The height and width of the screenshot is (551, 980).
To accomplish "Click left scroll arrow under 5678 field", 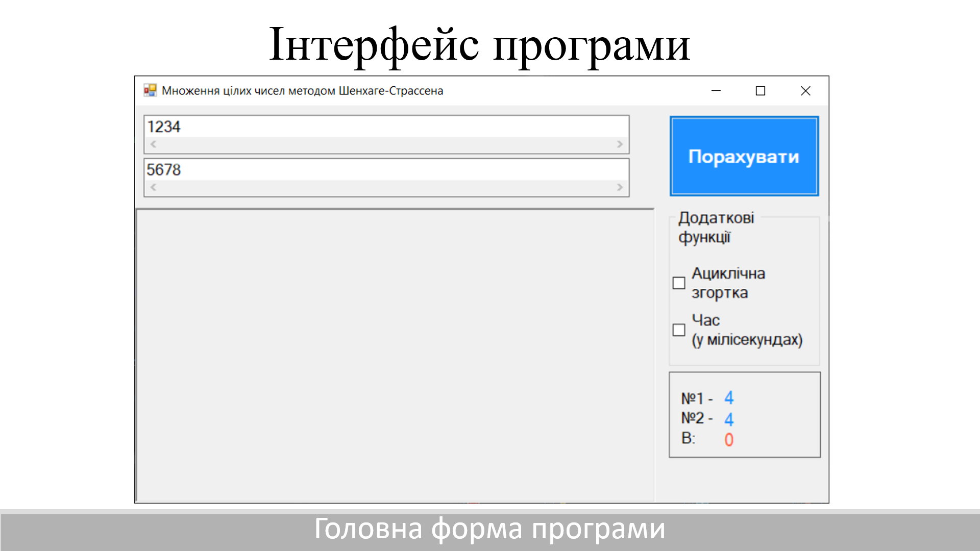I will pos(153,187).
